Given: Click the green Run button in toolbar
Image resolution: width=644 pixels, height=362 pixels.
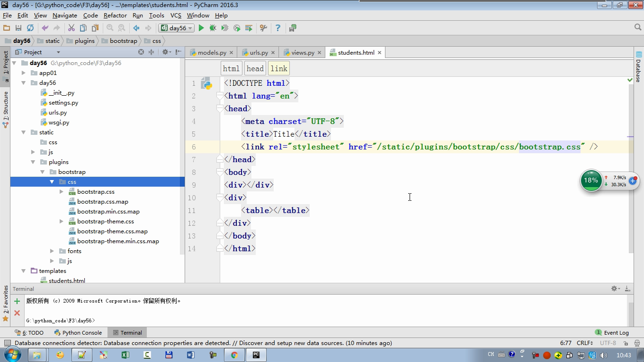Looking at the screenshot, I should point(201,28).
